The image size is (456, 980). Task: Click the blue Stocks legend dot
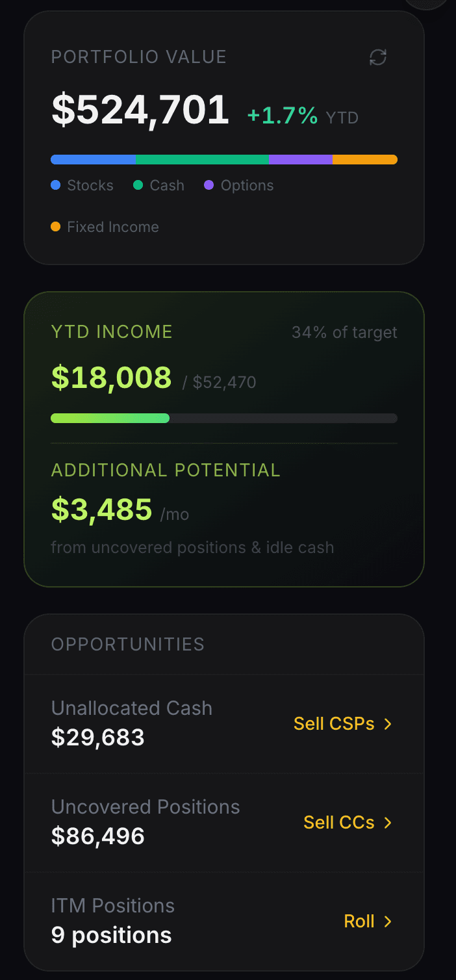pos(55,185)
